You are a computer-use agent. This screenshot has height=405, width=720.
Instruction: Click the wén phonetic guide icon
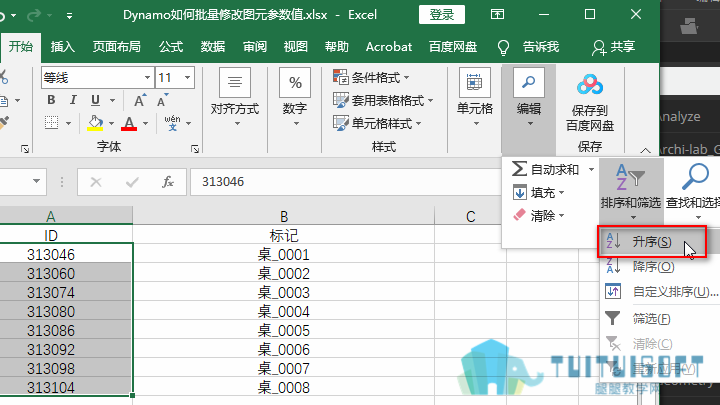[172, 123]
